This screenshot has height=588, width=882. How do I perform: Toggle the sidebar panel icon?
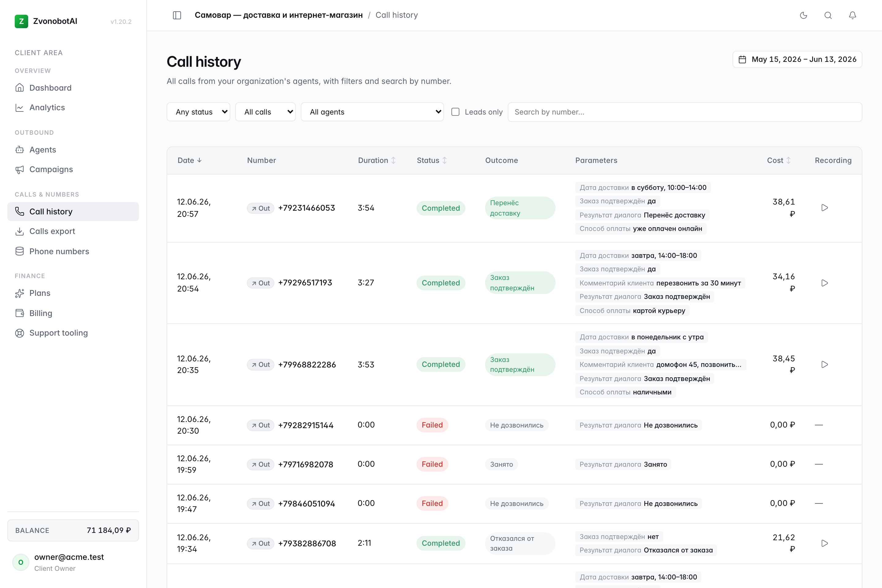tap(177, 15)
